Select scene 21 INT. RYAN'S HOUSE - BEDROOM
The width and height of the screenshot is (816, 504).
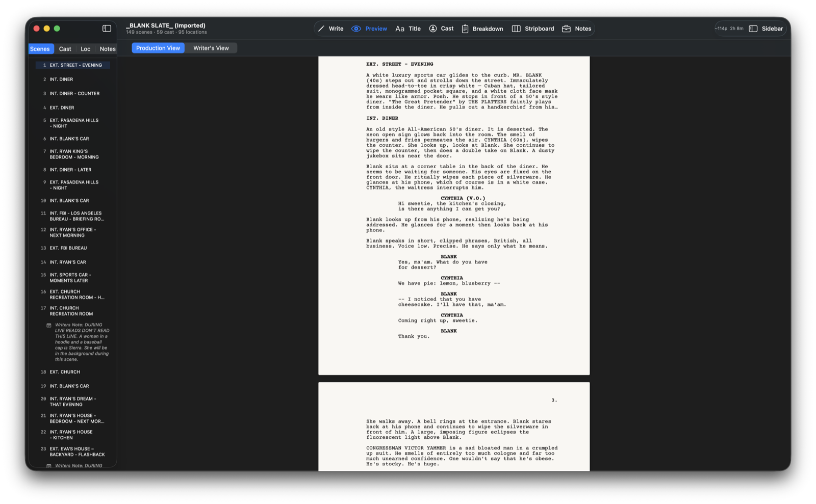(73, 418)
